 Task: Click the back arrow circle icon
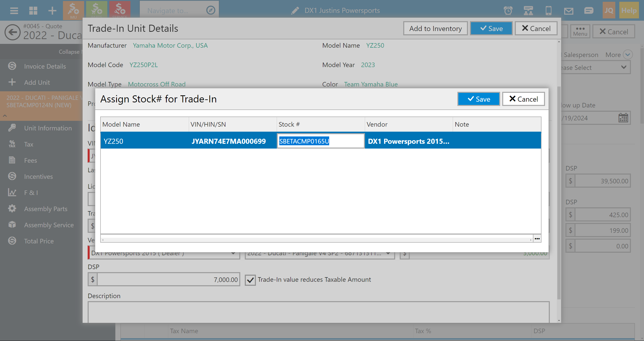pos(12,32)
